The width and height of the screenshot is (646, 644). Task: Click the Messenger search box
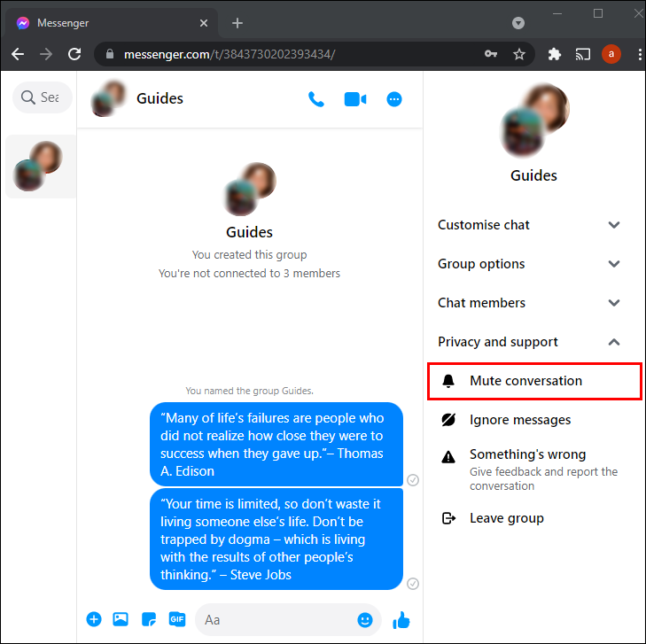click(x=43, y=97)
